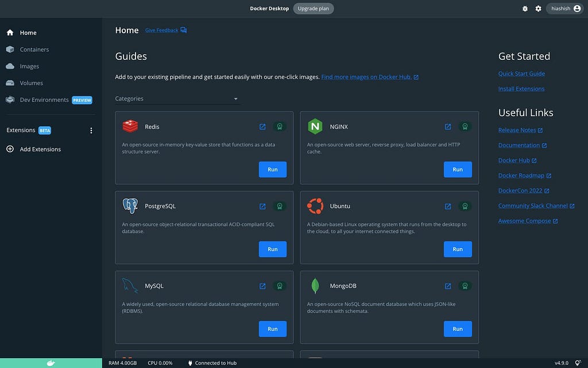Screen dimensions: 588x368
Task: Click RAM 4.00GB in status bar
Action: click(x=123, y=363)
